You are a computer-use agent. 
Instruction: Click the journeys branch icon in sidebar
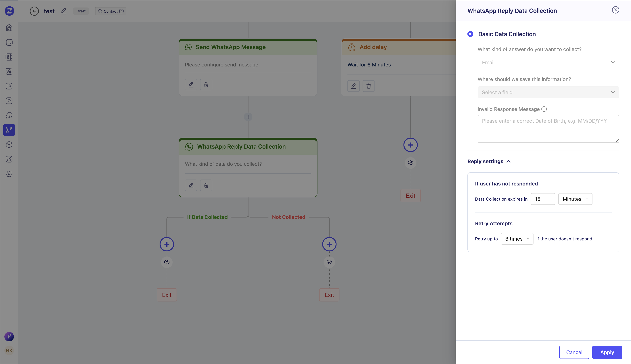click(x=9, y=130)
